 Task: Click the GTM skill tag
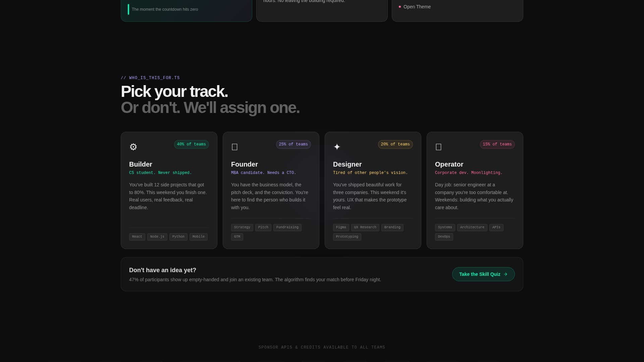[x=237, y=237]
